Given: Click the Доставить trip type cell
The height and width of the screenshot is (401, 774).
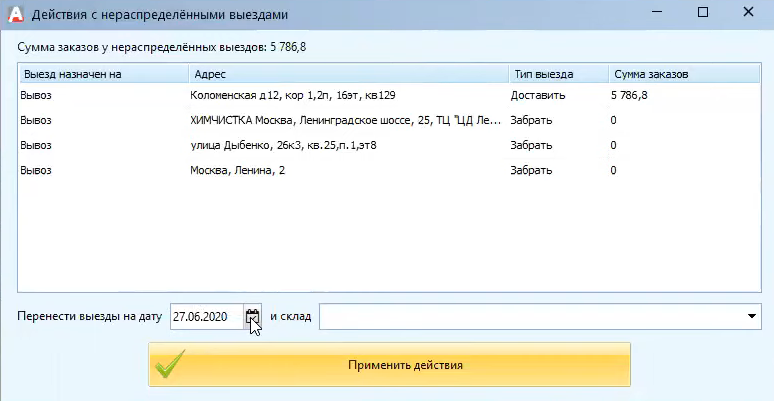Looking at the screenshot, I should (x=538, y=96).
